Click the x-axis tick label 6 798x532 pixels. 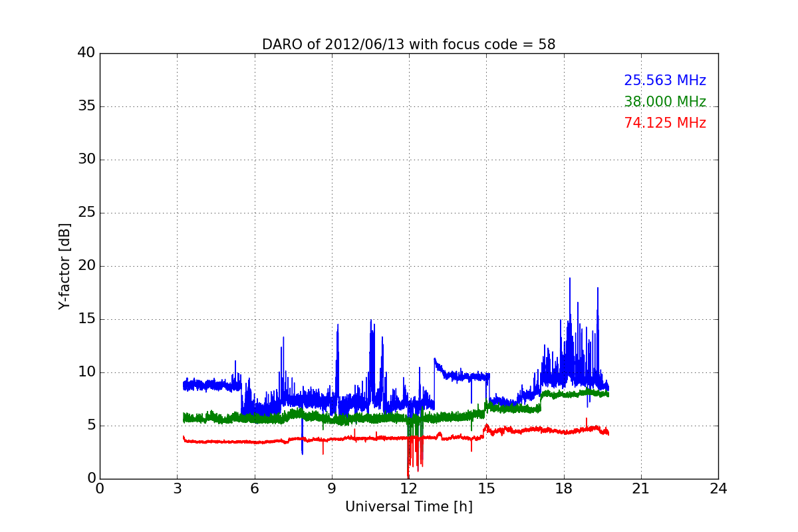pos(254,489)
